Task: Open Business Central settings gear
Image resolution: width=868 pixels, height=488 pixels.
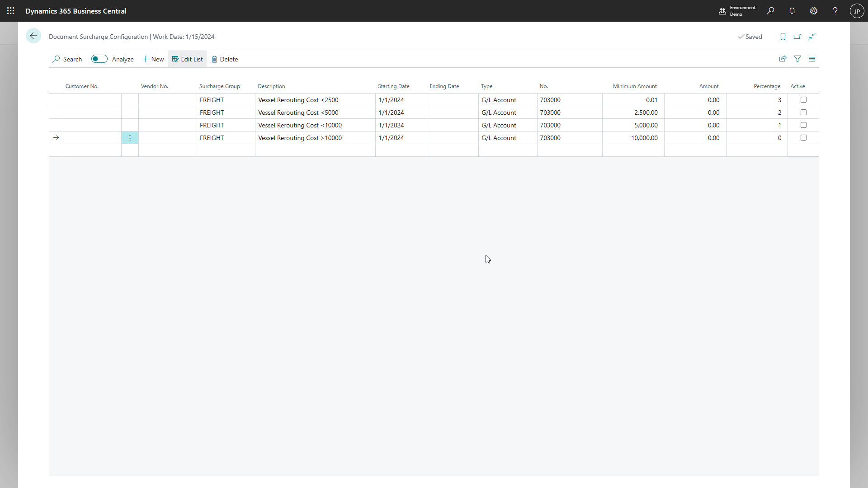Action: point(814,11)
